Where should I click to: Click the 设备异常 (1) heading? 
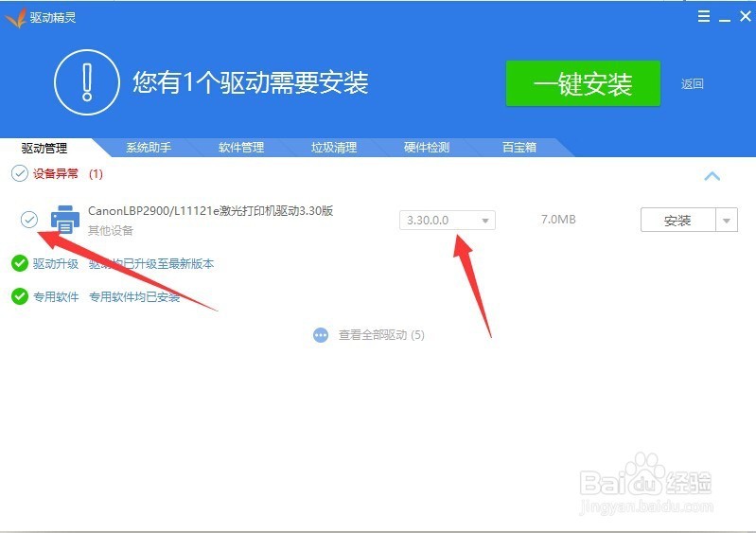(x=67, y=173)
